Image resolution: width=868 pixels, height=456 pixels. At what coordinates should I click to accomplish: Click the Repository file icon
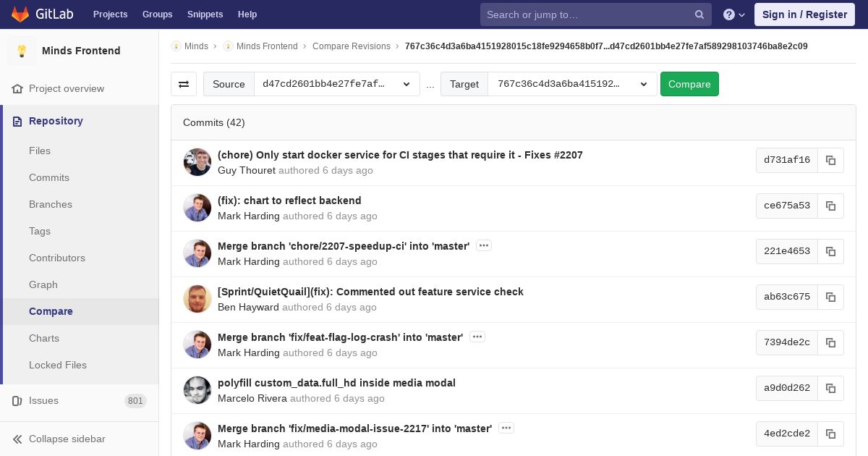tap(17, 121)
